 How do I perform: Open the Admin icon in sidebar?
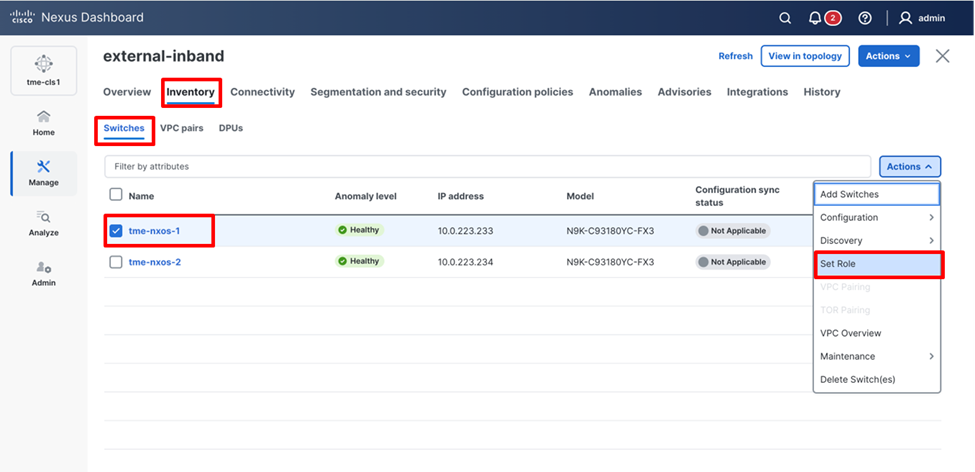(x=44, y=273)
